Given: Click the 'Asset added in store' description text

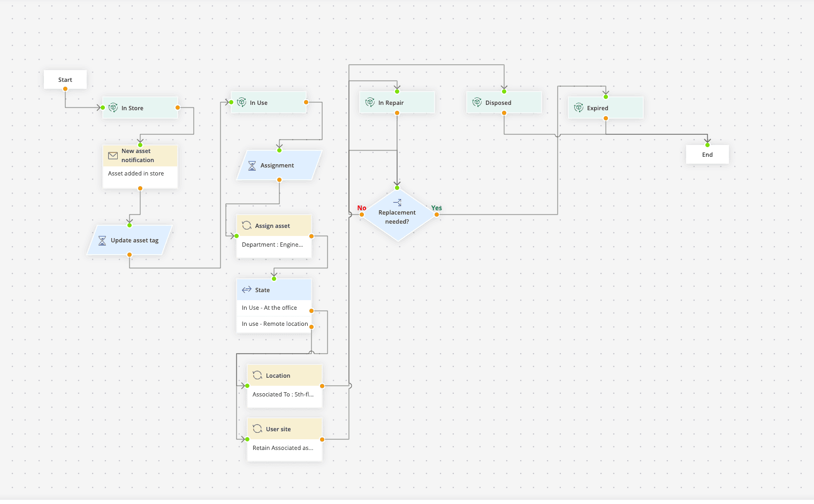Looking at the screenshot, I should click(136, 173).
